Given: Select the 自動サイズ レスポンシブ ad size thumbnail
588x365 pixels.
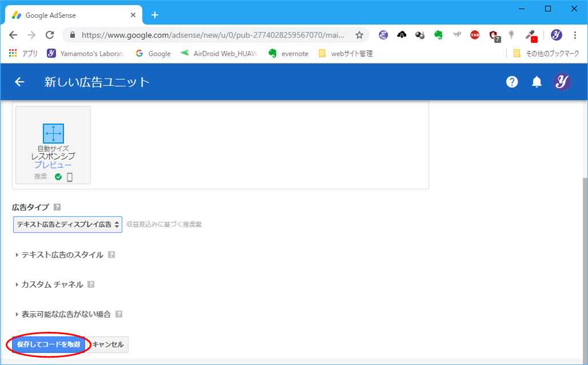Looking at the screenshot, I should 53,145.
